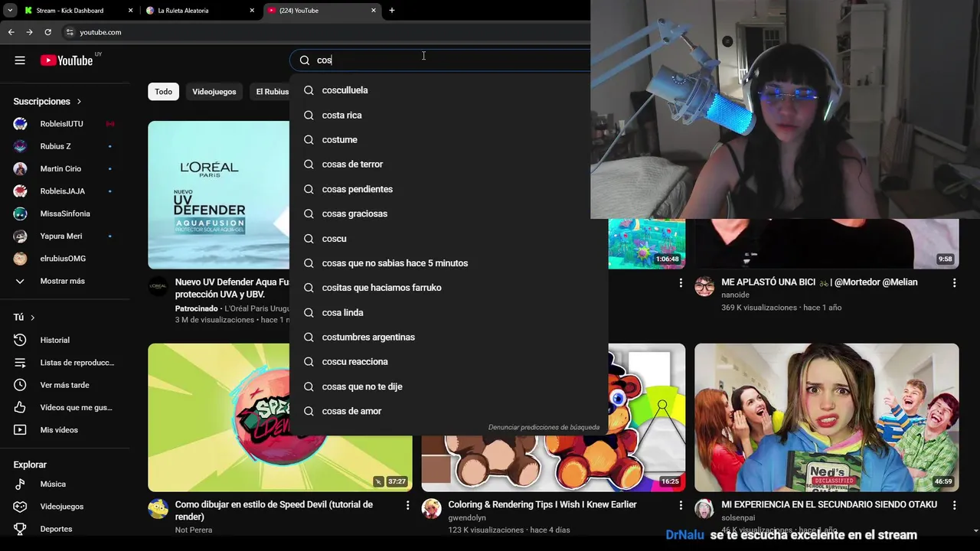The image size is (980, 551).
Task: Open 'MI EXPERIENCIA EN EL SECUNDARIO' thumbnail
Action: click(826, 417)
